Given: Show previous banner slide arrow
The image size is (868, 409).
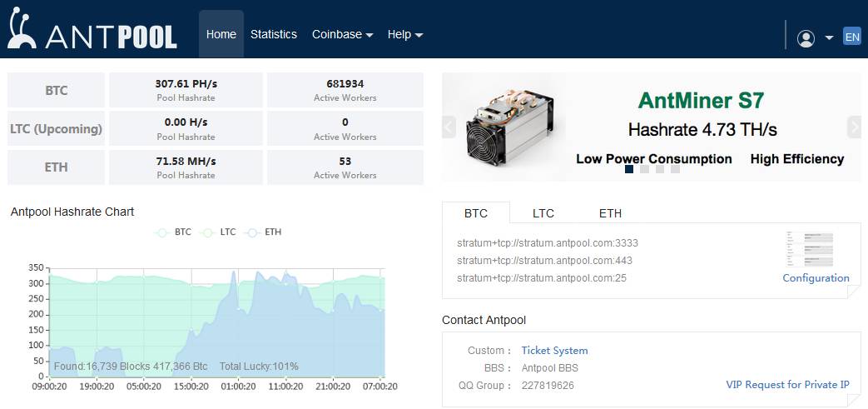Looking at the screenshot, I should coord(449,127).
